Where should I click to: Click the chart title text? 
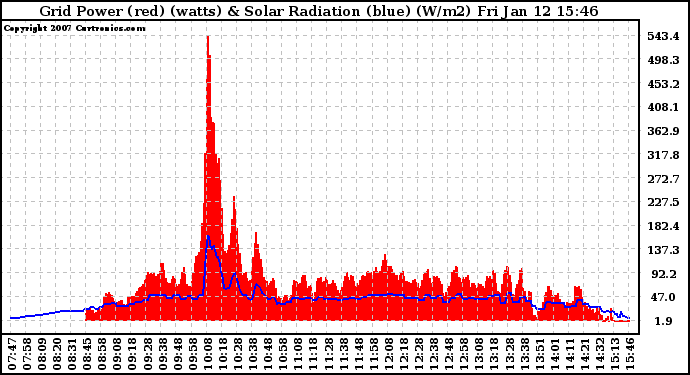tap(319, 11)
